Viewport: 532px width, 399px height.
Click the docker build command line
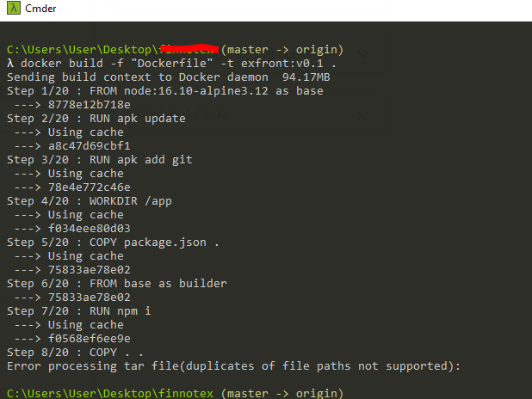click(x=171, y=64)
